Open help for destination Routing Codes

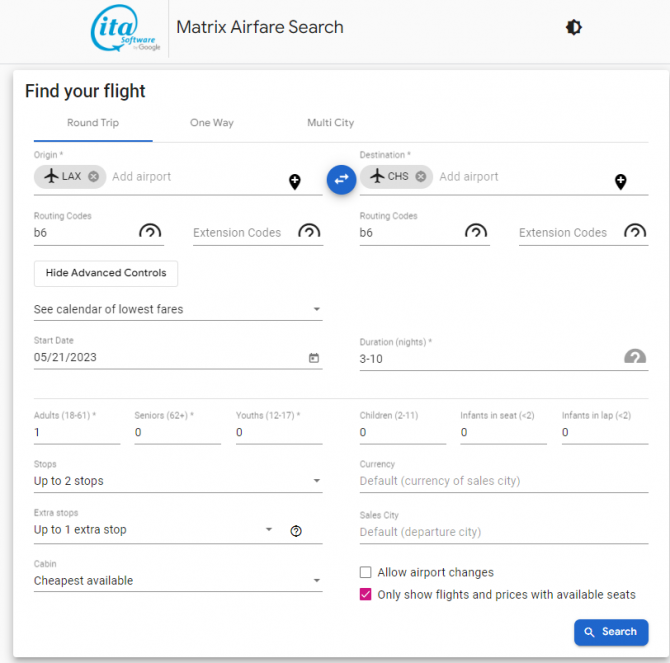tap(476, 231)
